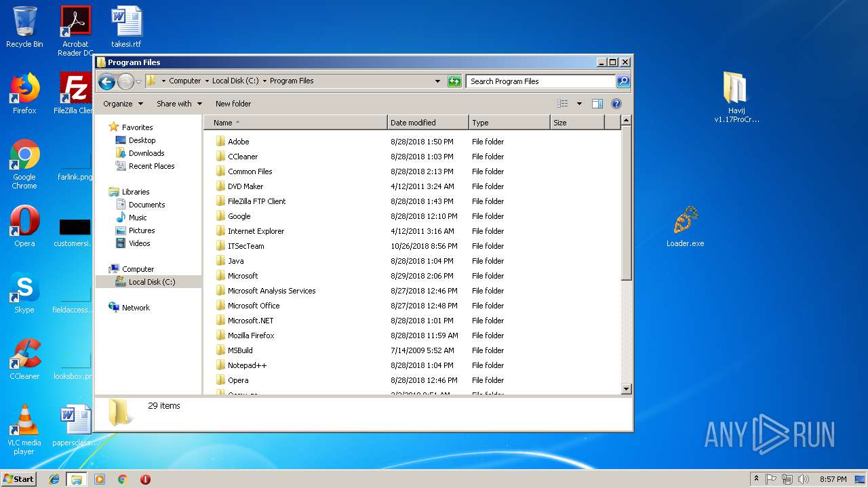Click the file list scroll up arrow

627,120
